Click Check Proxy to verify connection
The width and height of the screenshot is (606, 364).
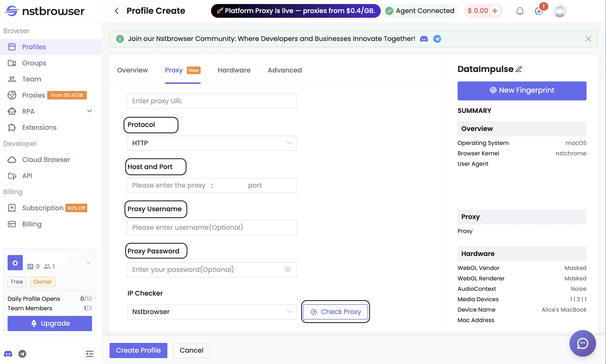point(335,311)
